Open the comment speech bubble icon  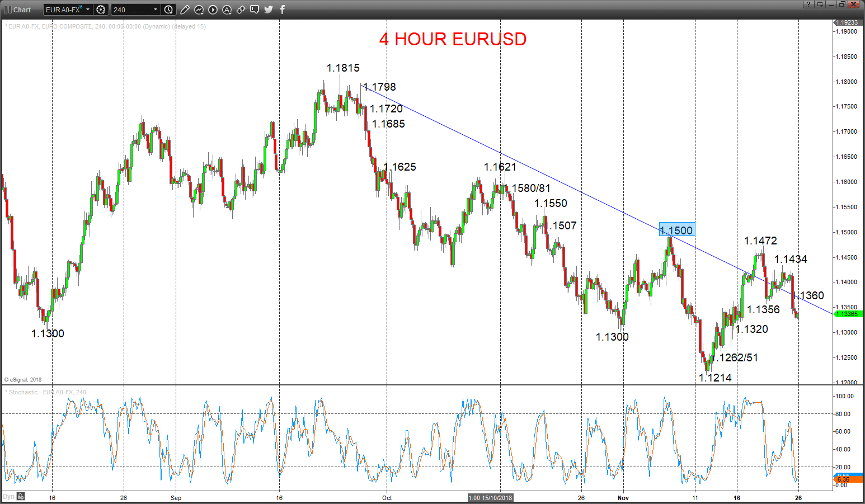[255, 10]
